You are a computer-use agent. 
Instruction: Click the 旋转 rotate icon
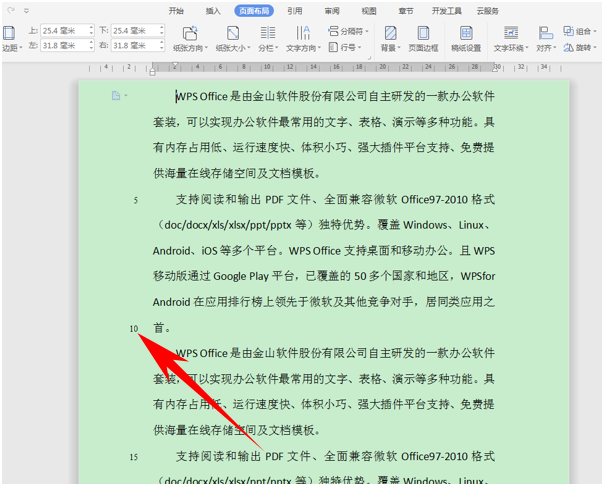568,48
